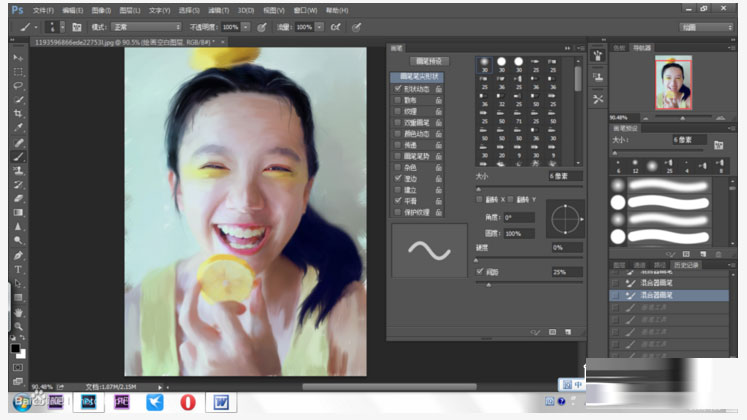Set the foreground color swatch
Screen dimensions: 747x420
click(x=16, y=349)
